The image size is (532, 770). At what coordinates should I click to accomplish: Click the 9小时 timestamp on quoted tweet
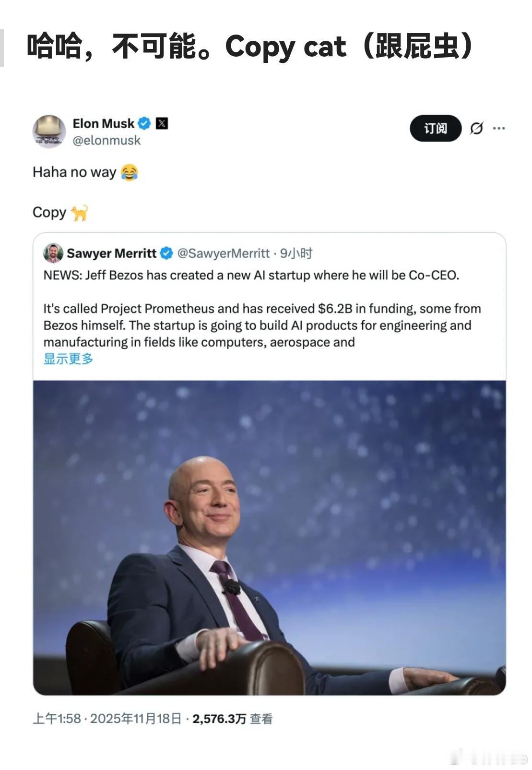click(296, 253)
